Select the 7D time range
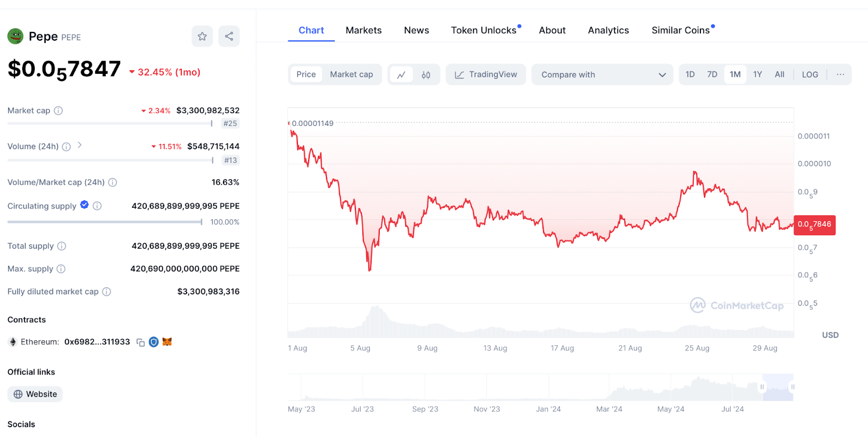 712,74
